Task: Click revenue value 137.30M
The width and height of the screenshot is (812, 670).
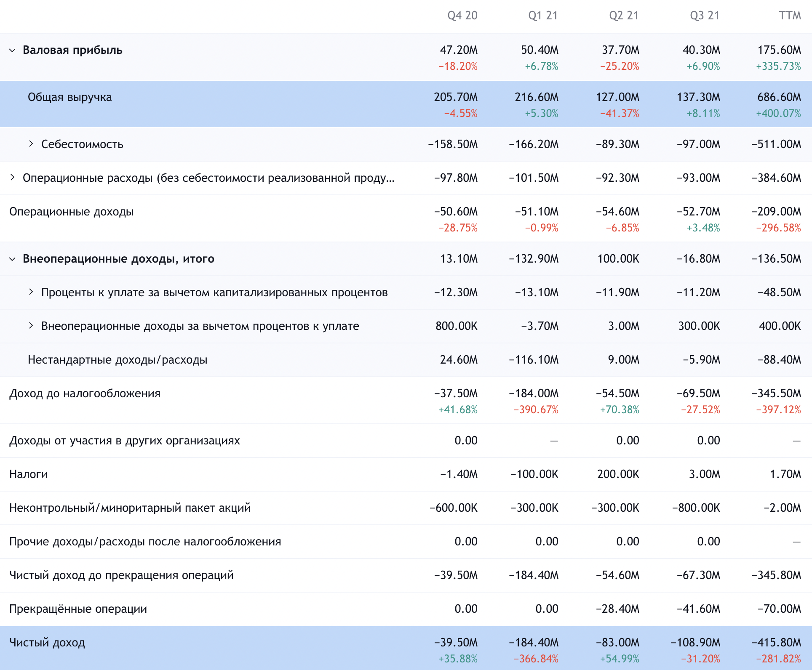Action: (x=699, y=97)
